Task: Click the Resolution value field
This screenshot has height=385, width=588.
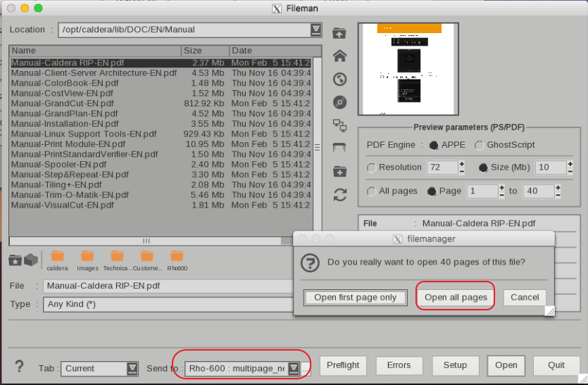Action: pyautogui.click(x=442, y=168)
